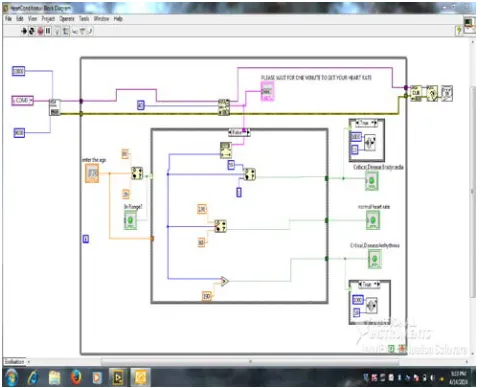
Task: Select the Beep node in the upper True case
Action: tap(370, 143)
